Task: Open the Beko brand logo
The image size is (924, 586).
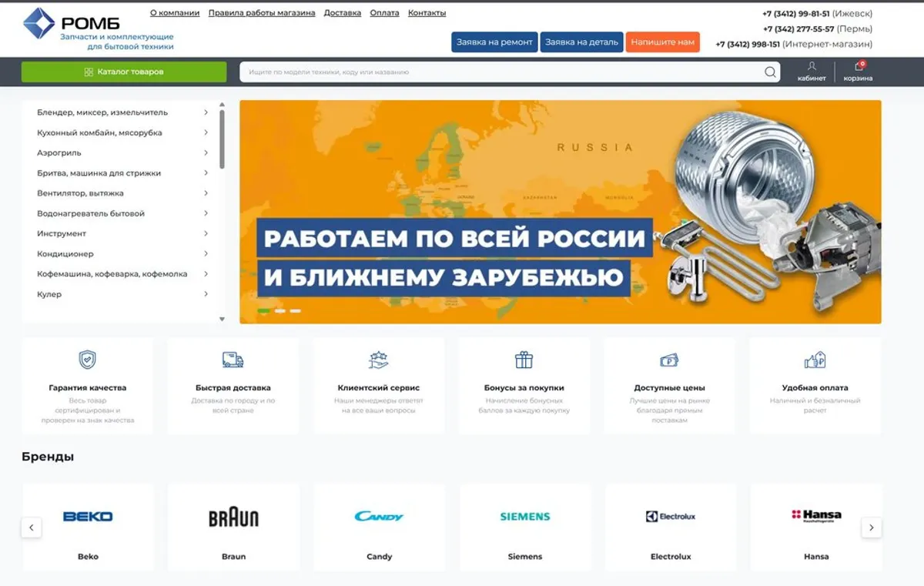Action: (88, 517)
